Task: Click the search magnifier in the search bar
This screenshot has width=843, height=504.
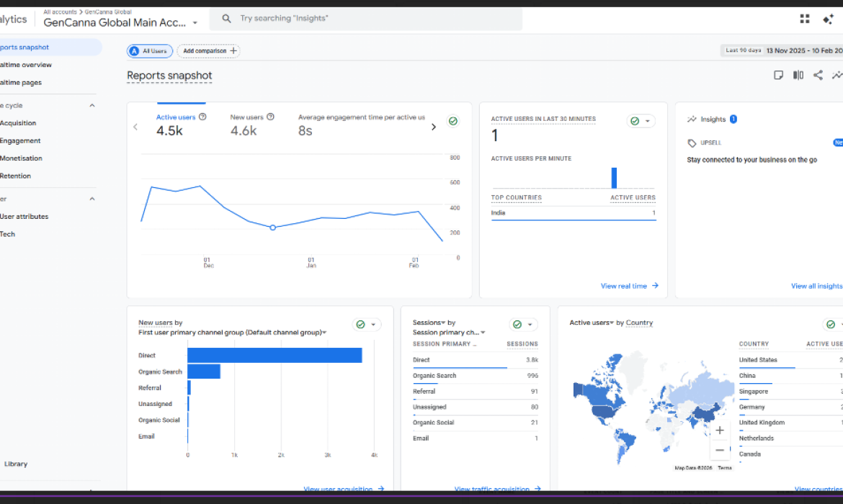Action: click(x=226, y=18)
